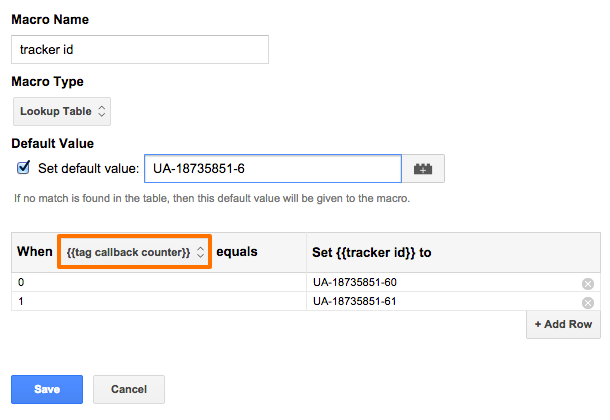Remove the UA-18735851-60 row
The height and width of the screenshot is (420, 610).
pyautogui.click(x=588, y=284)
